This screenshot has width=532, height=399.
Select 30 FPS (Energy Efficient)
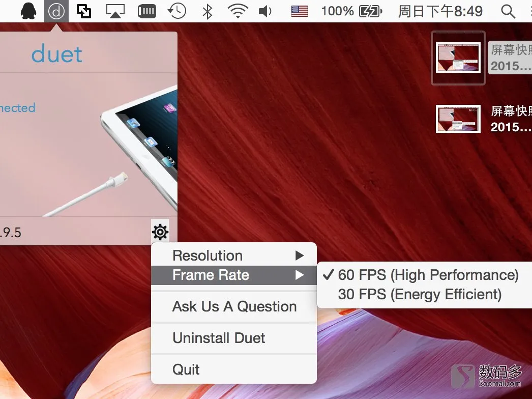click(x=425, y=294)
